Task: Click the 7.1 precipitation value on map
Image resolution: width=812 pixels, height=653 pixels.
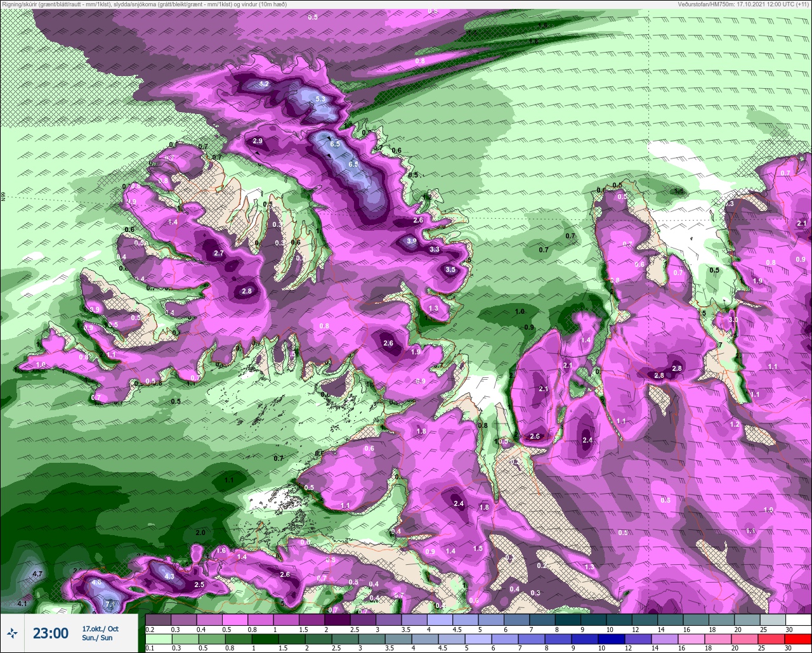Action: 110,604
